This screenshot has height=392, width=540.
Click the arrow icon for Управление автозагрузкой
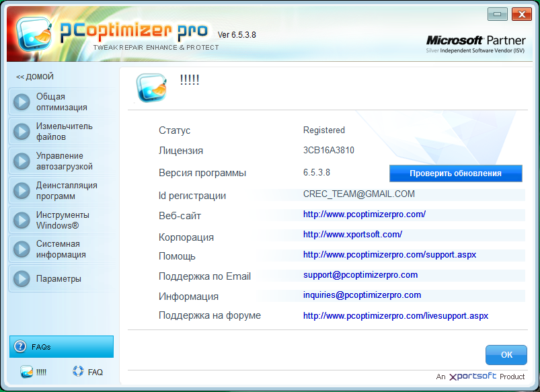(x=22, y=161)
